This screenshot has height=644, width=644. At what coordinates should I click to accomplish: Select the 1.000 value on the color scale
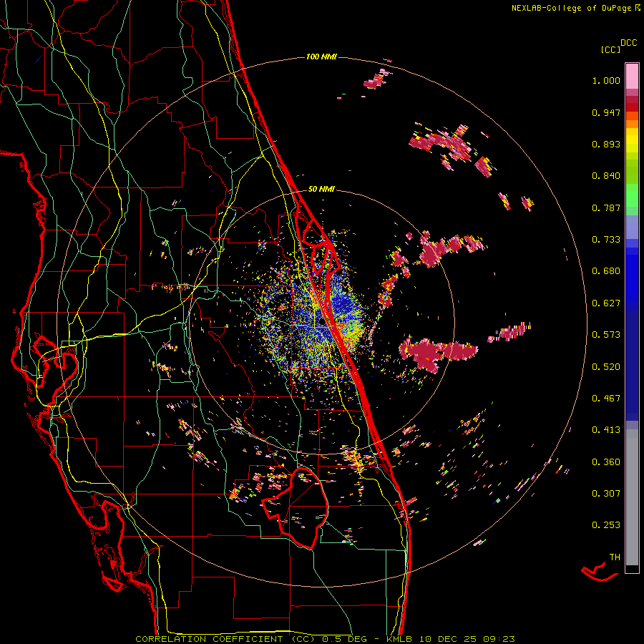(x=606, y=80)
